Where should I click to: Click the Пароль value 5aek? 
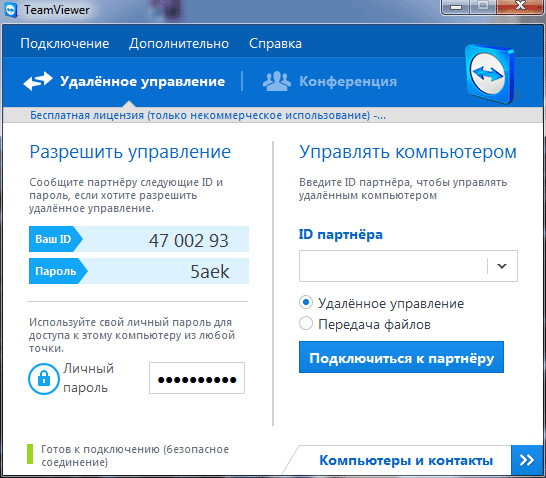pyautogui.click(x=210, y=272)
